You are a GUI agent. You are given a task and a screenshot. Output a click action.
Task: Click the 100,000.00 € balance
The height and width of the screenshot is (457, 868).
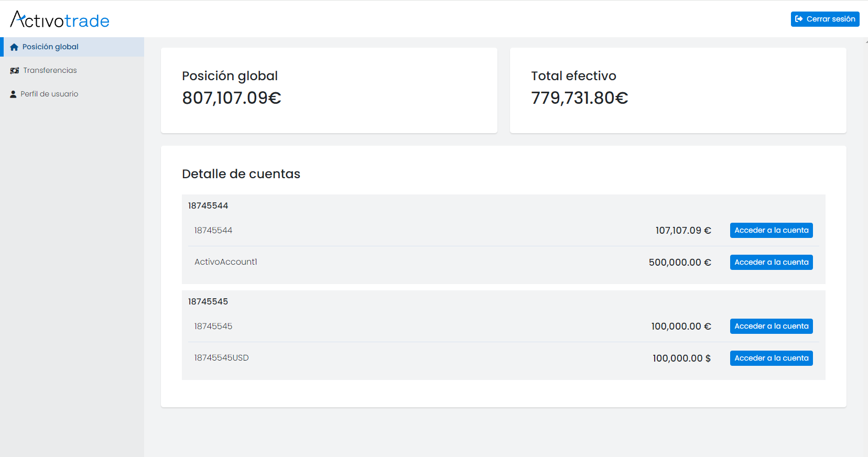coord(681,326)
